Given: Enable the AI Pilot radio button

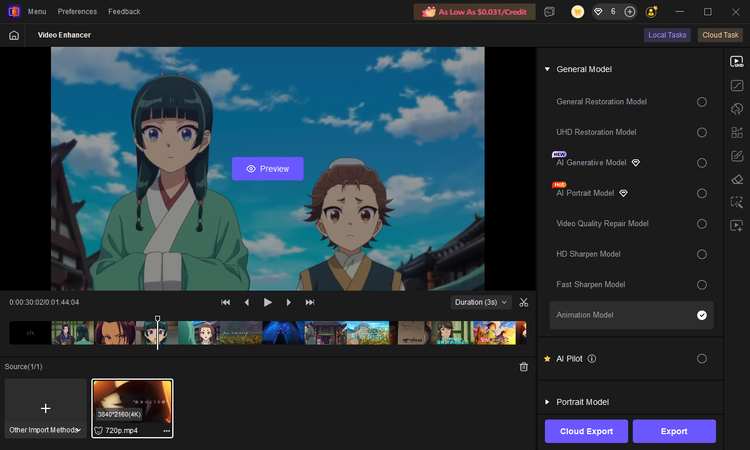Looking at the screenshot, I should coord(701,359).
